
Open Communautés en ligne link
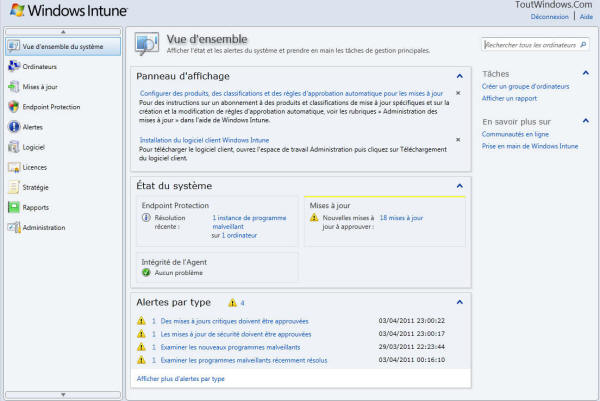(515, 134)
